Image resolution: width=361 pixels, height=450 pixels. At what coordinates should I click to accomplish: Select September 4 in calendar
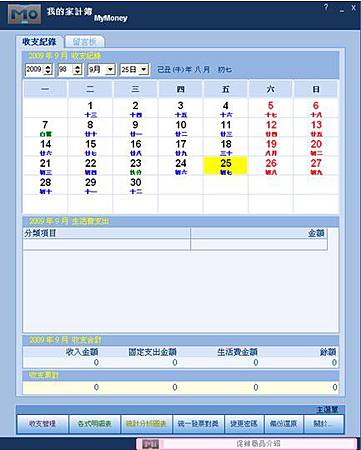tap(226, 109)
